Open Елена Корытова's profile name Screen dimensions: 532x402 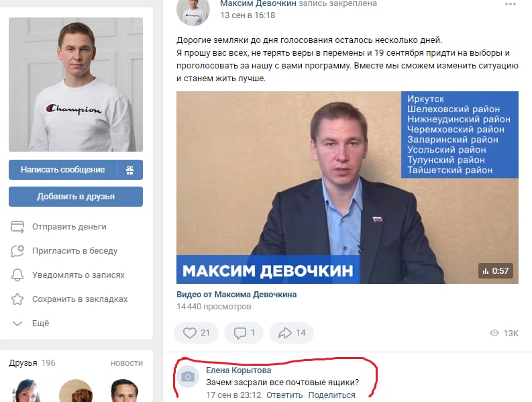click(x=239, y=370)
